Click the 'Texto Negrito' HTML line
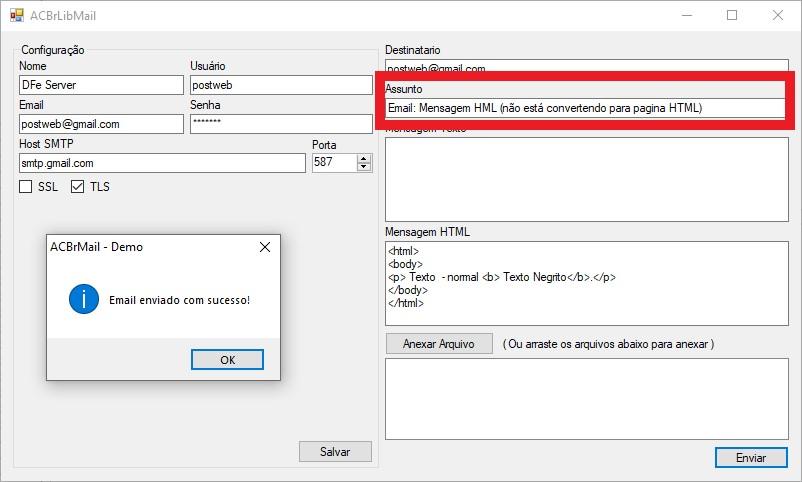Image resolution: width=802 pixels, height=482 pixels. coord(502,277)
